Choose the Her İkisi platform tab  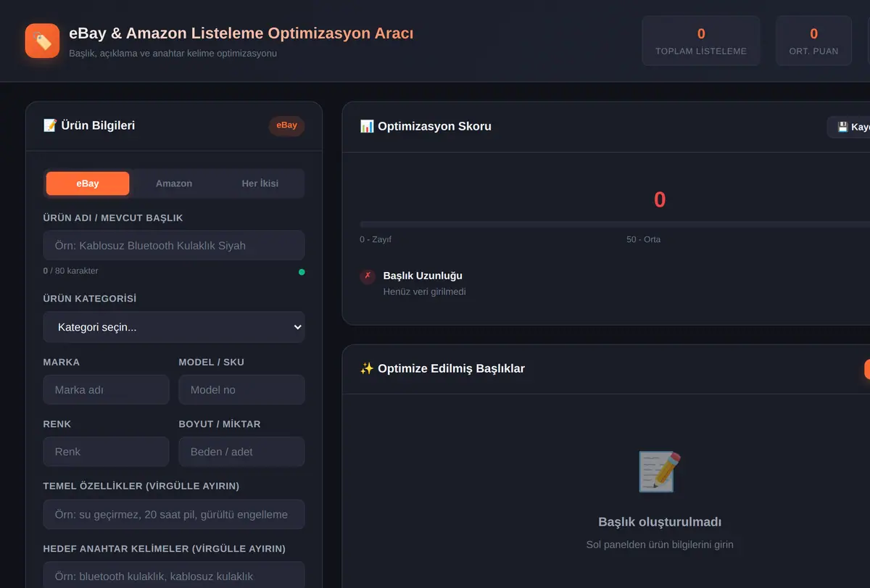[260, 183]
